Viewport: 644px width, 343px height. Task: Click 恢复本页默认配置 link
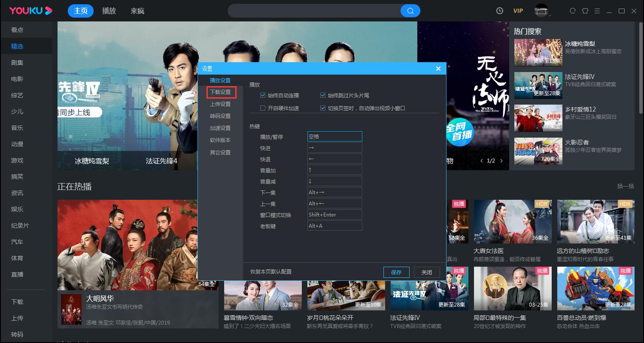pyautogui.click(x=271, y=272)
